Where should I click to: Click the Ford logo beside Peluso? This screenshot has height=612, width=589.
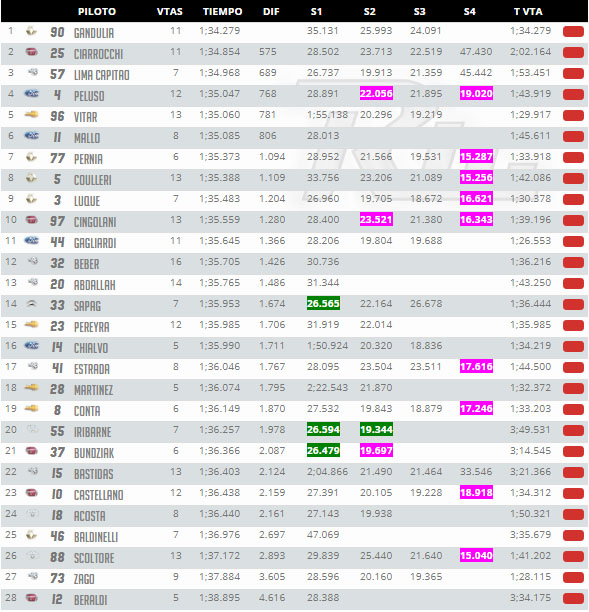pos(31,93)
